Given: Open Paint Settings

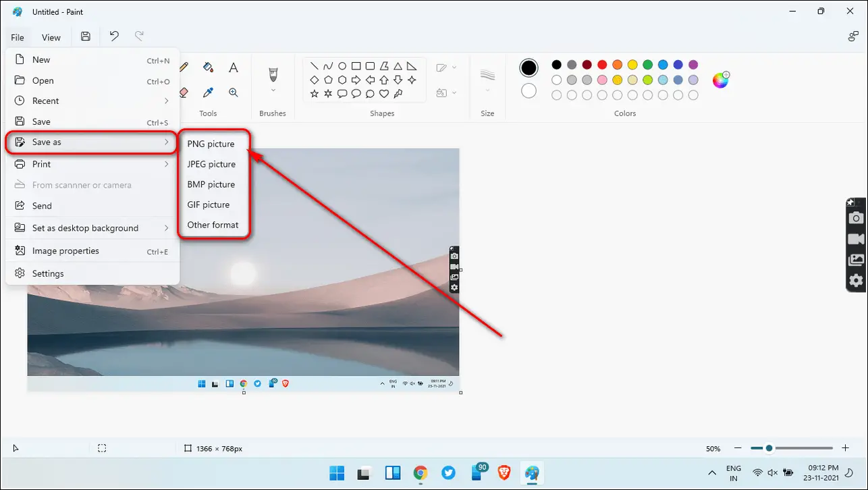Looking at the screenshot, I should (92, 273).
